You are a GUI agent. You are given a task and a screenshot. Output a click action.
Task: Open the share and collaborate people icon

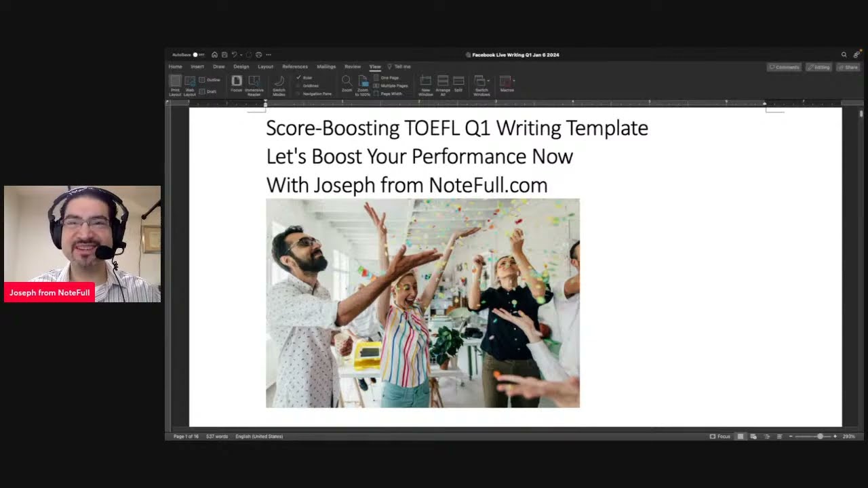click(x=856, y=54)
